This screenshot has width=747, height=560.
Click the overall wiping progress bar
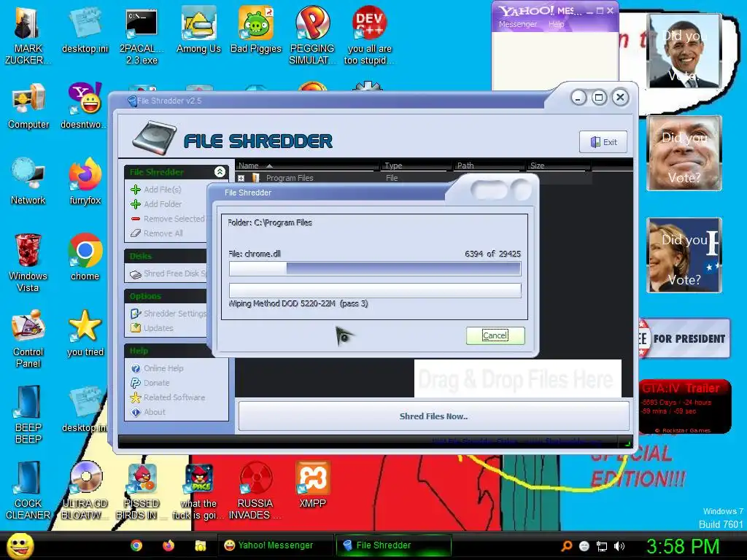pos(375,290)
